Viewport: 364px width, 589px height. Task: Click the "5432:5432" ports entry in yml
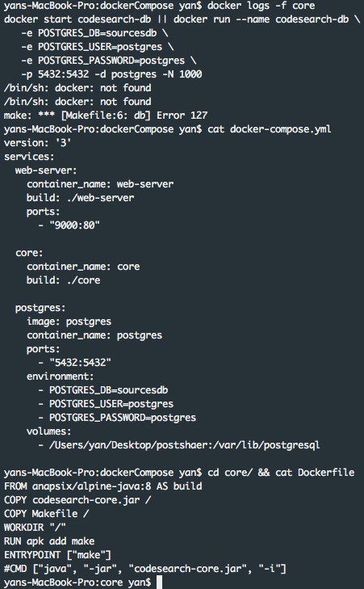tap(80, 363)
